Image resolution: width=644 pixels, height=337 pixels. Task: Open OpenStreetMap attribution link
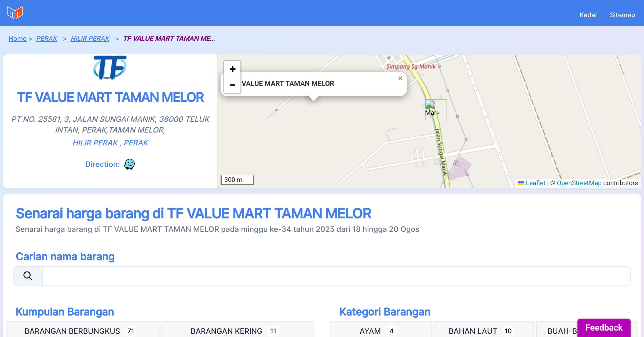[579, 183]
